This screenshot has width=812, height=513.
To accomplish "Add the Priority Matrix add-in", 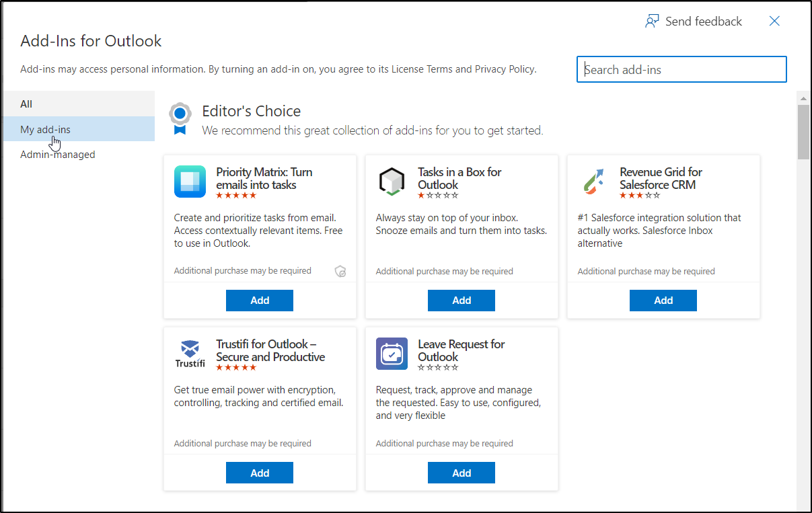I will click(x=259, y=300).
